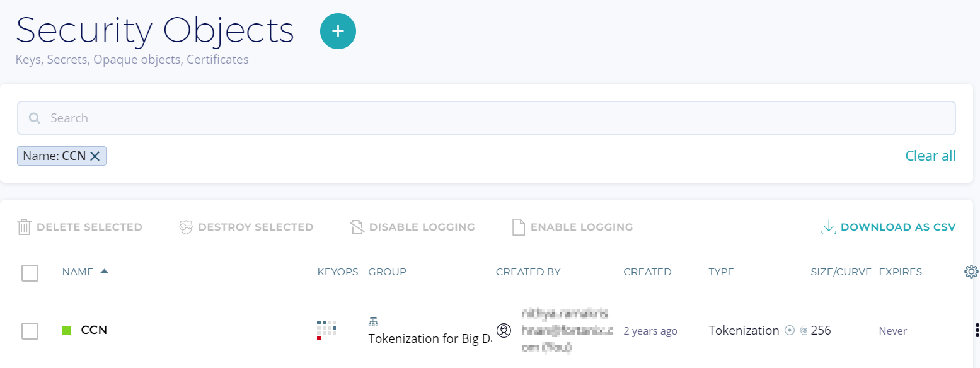Open the CCN security object
This screenshot has width=980, height=368.
coord(94,330)
